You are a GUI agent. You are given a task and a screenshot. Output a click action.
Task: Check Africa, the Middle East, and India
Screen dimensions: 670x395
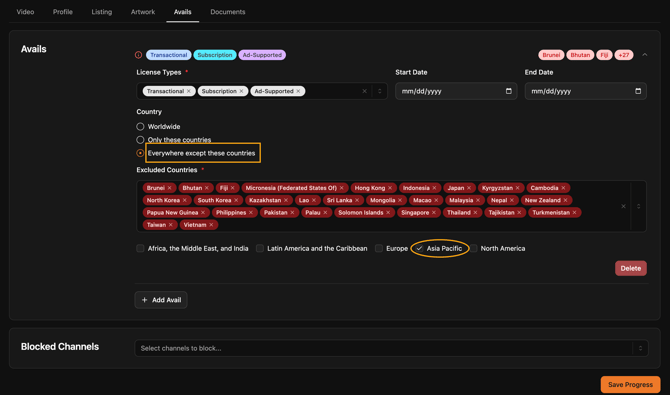point(140,248)
